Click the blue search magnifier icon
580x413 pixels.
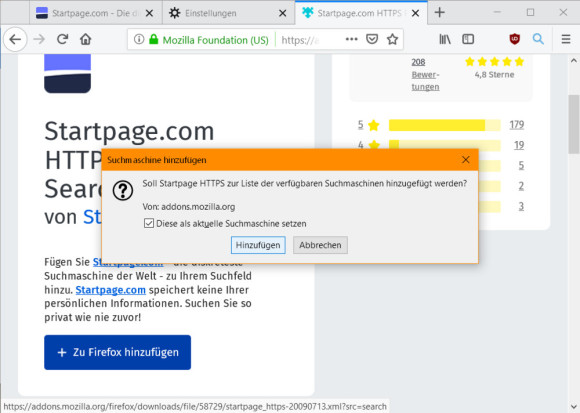538,39
